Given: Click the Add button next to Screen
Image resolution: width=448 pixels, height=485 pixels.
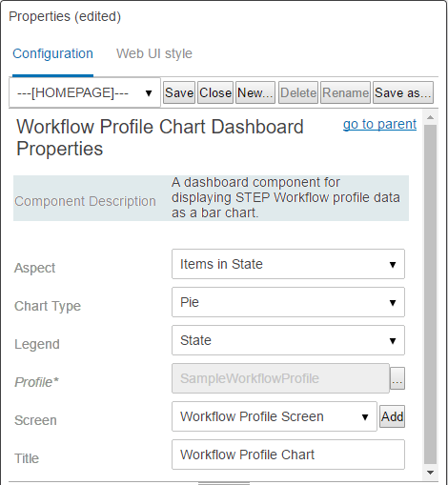Looking at the screenshot, I should pyautogui.click(x=392, y=416).
